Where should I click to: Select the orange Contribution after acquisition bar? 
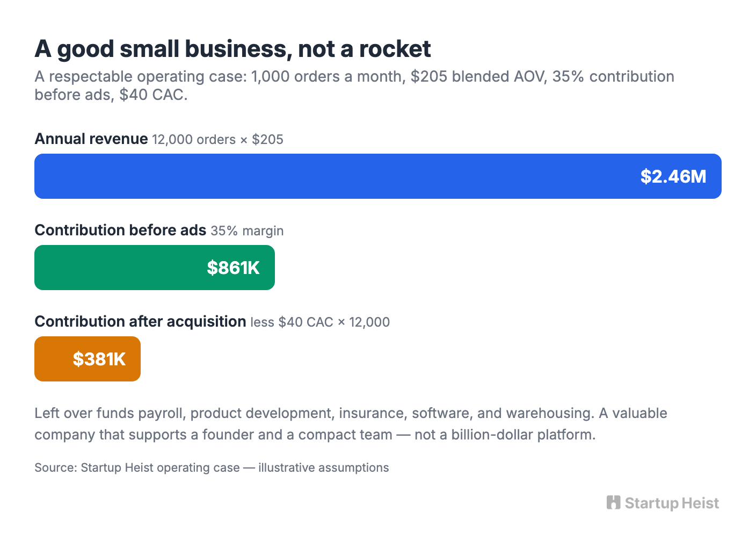(88, 359)
